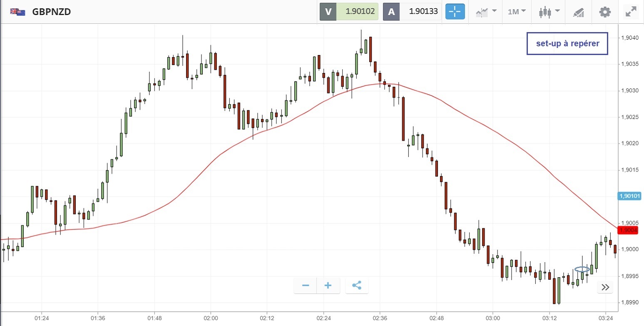Click the V sell price 1.90102 button
This screenshot has height=326, width=644.
coord(349,12)
